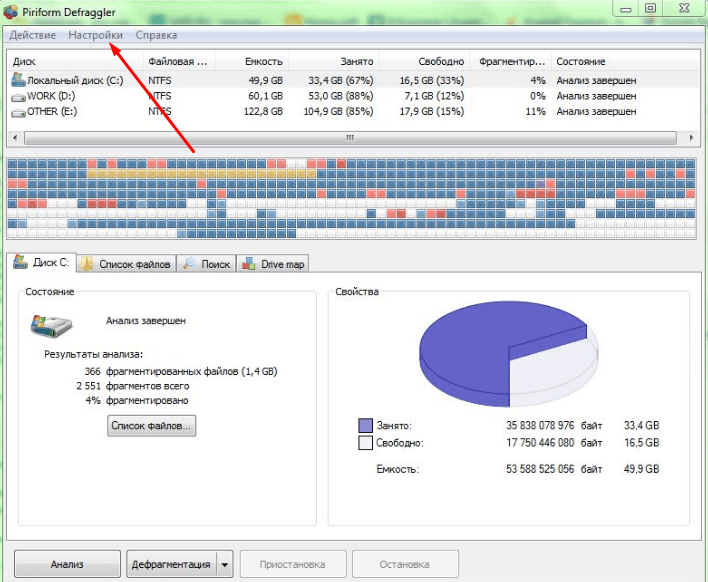Switch to the Drive map tab
Screen dimensions: 708x582
(273, 264)
